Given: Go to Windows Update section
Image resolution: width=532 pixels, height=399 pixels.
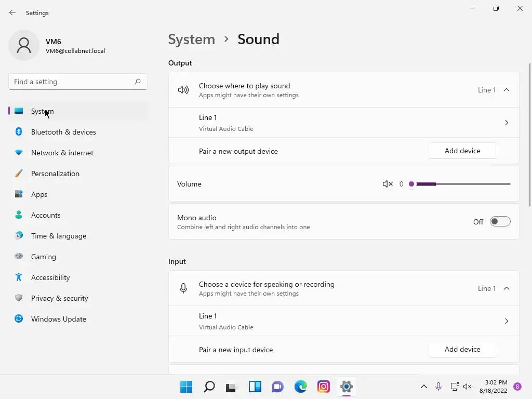Looking at the screenshot, I should tap(59, 319).
